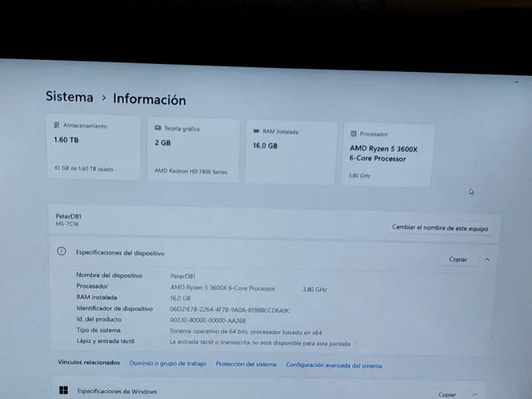Select the MS-7C56 model text

click(x=67, y=224)
